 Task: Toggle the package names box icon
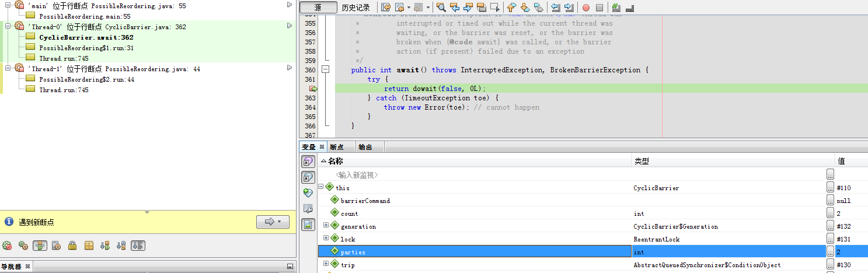point(89,246)
